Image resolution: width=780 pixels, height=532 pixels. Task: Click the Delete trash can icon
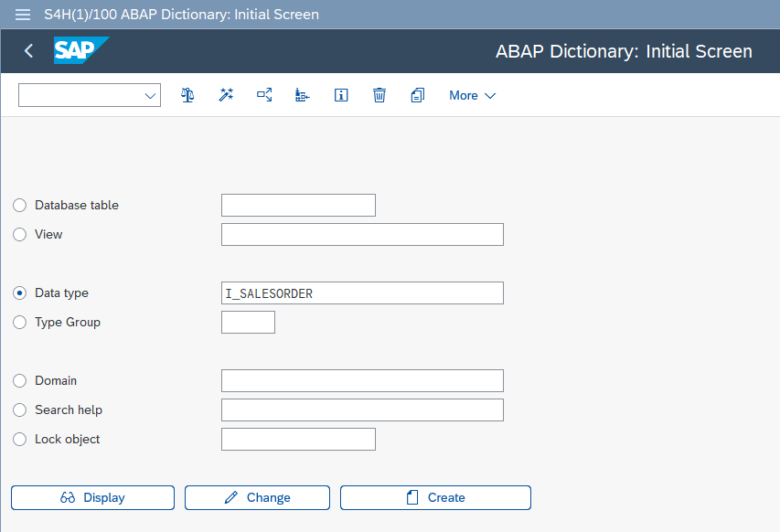coord(379,95)
